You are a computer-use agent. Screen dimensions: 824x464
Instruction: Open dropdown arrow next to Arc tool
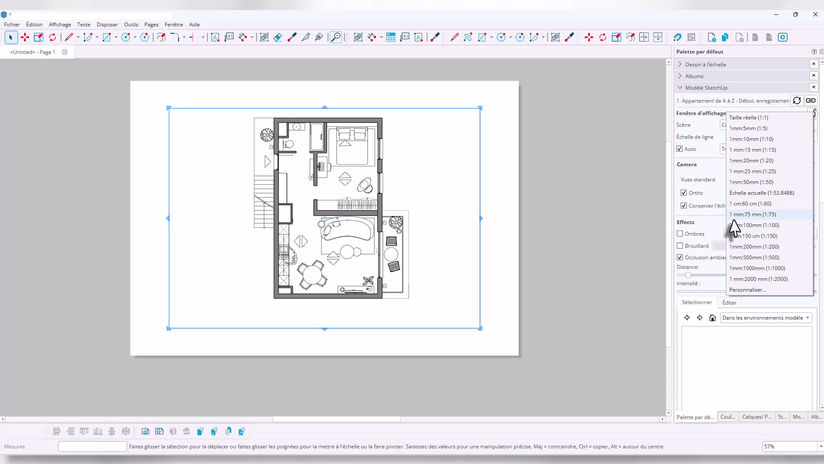coord(97,37)
